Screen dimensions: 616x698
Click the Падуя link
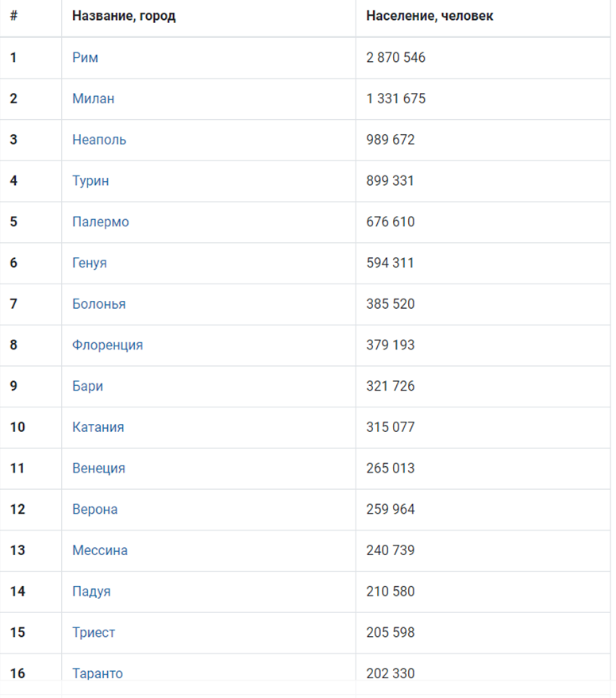pos(91,592)
